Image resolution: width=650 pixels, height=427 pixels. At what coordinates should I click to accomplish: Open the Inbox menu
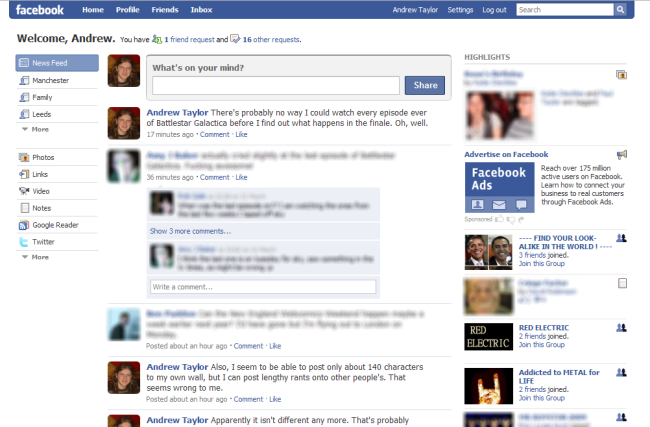(x=201, y=10)
